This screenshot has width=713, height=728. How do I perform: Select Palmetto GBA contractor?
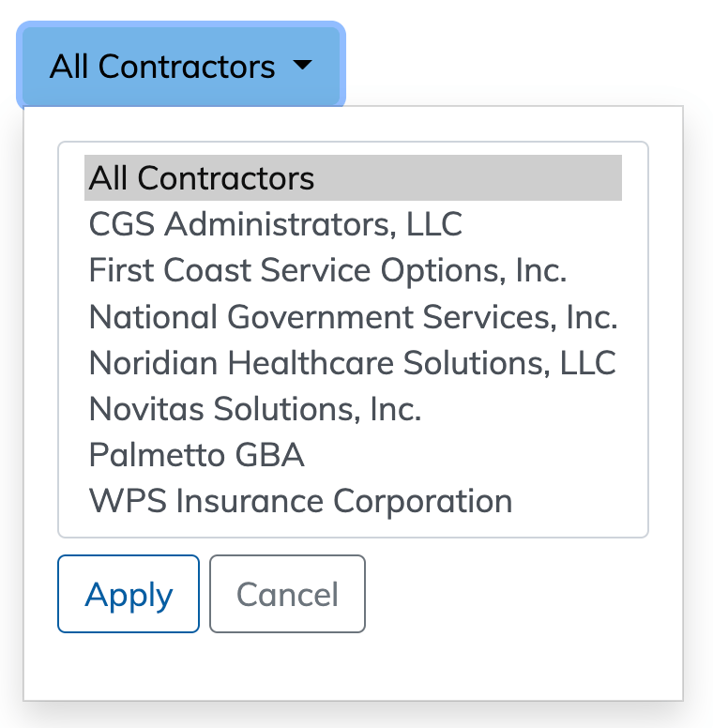197,455
